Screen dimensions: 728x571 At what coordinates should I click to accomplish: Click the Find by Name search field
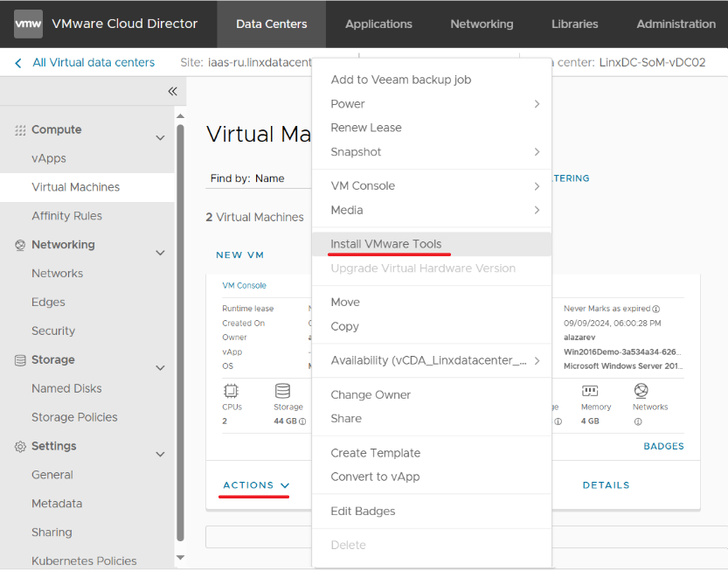pyautogui.click(x=258, y=179)
